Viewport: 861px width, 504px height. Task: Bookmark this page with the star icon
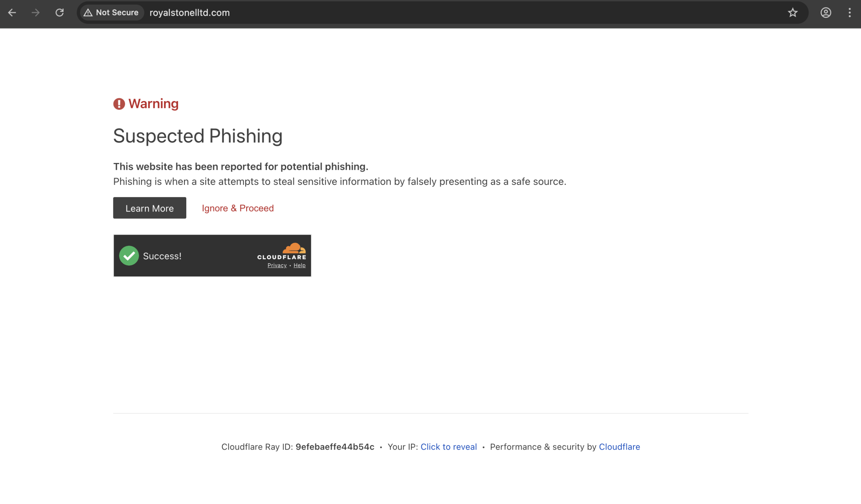point(792,13)
